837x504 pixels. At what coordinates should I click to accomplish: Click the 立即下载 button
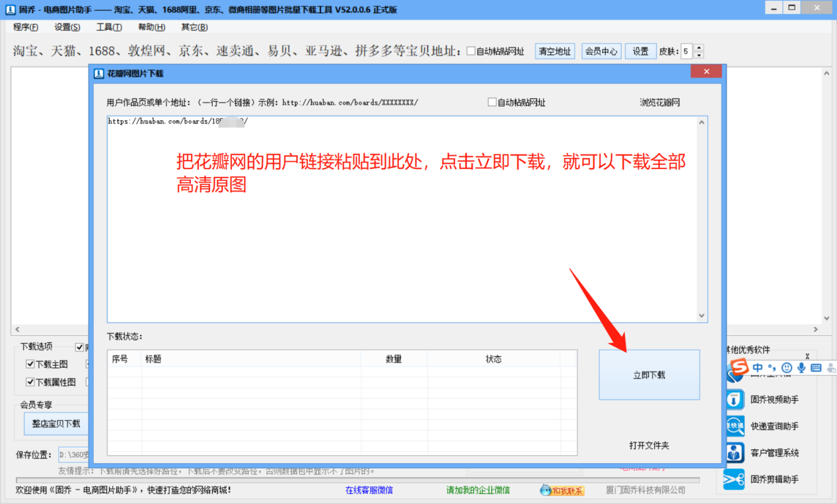tap(649, 375)
